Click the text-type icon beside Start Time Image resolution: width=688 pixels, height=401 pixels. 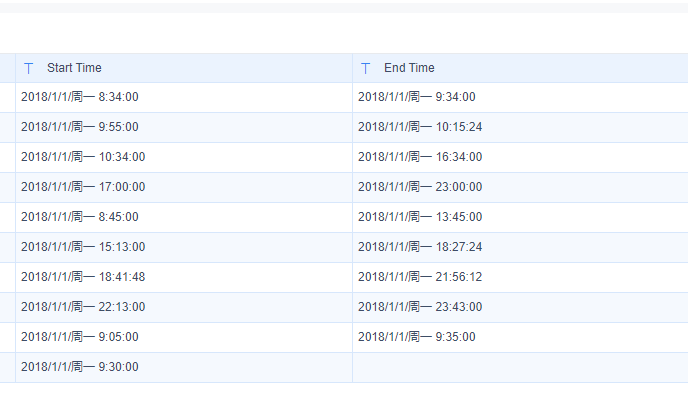(x=29, y=68)
